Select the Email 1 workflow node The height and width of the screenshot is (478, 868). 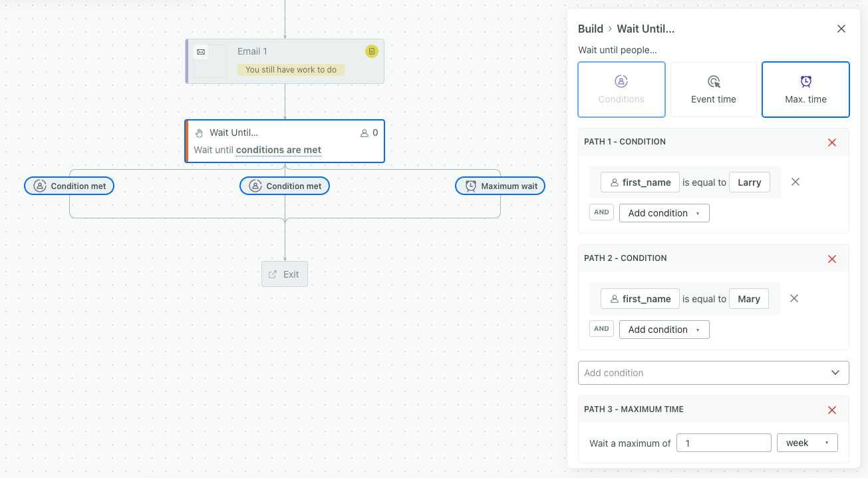[285, 61]
